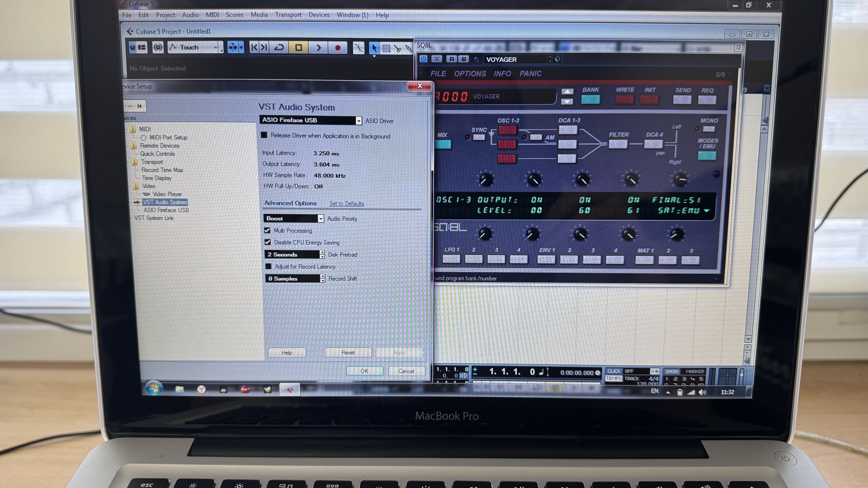Click the Go to Previous Marker button

pyautogui.click(x=254, y=48)
